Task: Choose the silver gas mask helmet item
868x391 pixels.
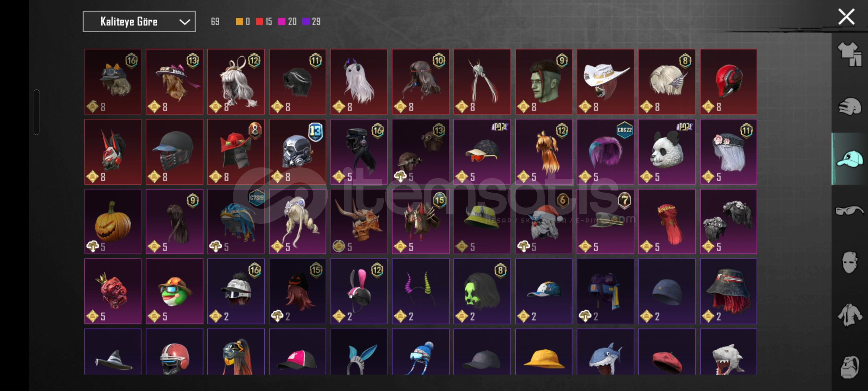Action: pos(297,152)
